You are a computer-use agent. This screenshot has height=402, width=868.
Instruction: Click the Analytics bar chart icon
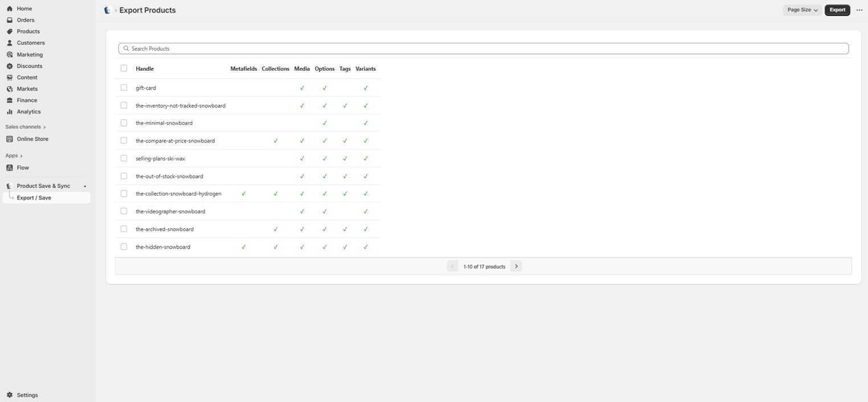(10, 112)
